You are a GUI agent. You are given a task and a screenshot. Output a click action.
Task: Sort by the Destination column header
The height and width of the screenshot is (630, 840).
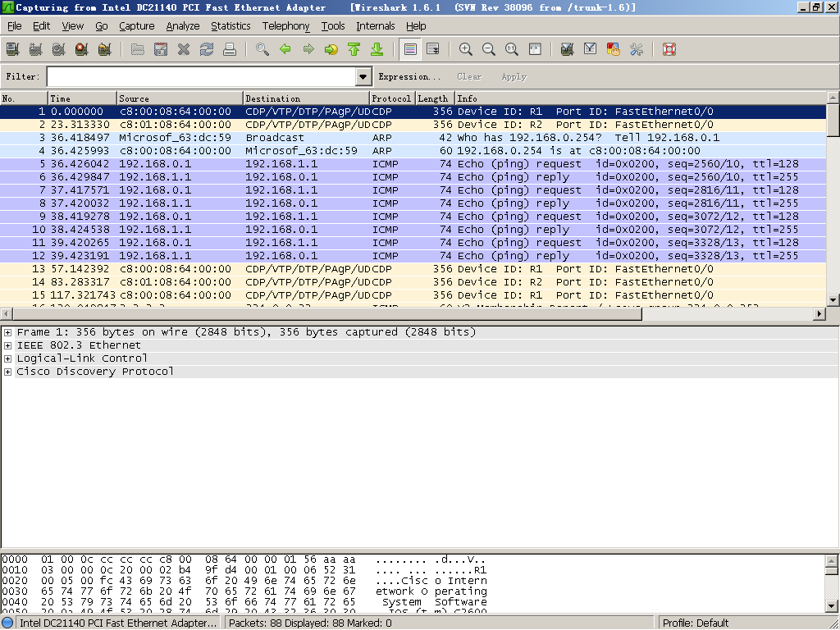click(307, 98)
